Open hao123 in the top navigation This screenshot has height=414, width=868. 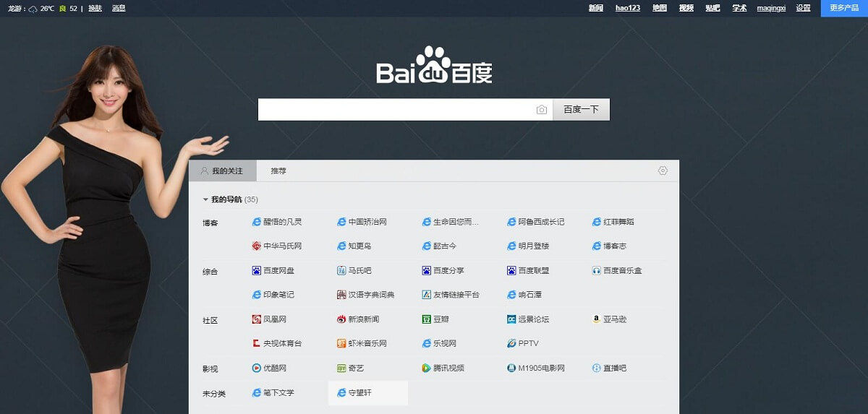click(x=628, y=9)
